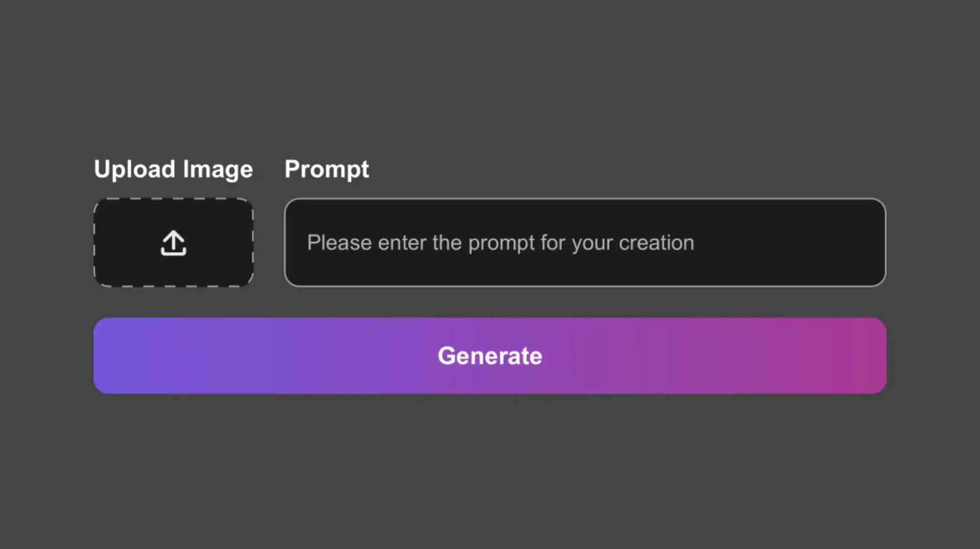Activate the image upload drop zone
The height and width of the screenshot is (549, 980).
click(x=174, y=243)
